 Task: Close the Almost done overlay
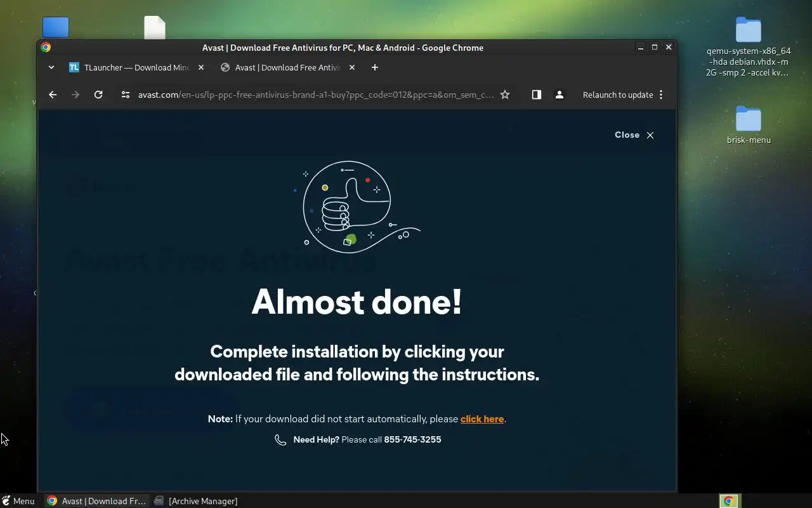click(634, 135)
